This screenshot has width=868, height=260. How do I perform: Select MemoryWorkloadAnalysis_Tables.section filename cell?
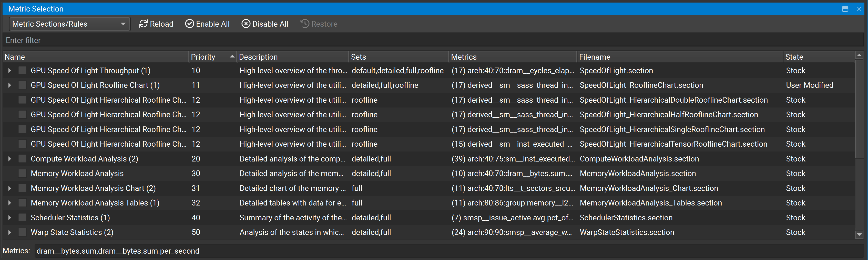point(651,203)
